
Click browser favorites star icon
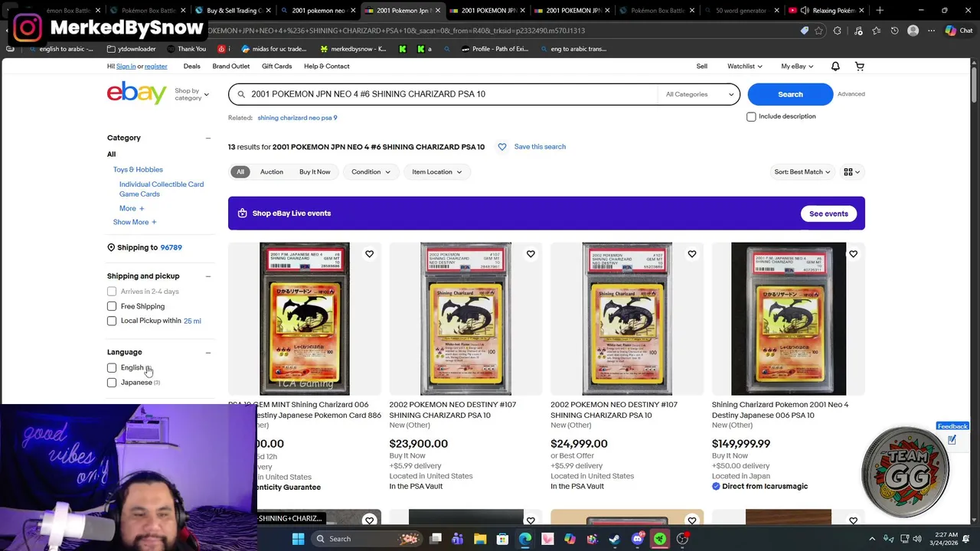click(818, 31)
